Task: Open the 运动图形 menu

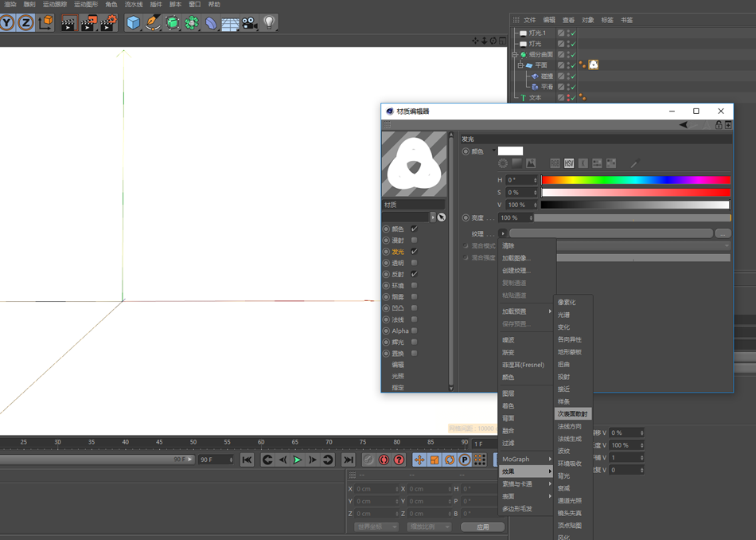Action: coord(86,4)
